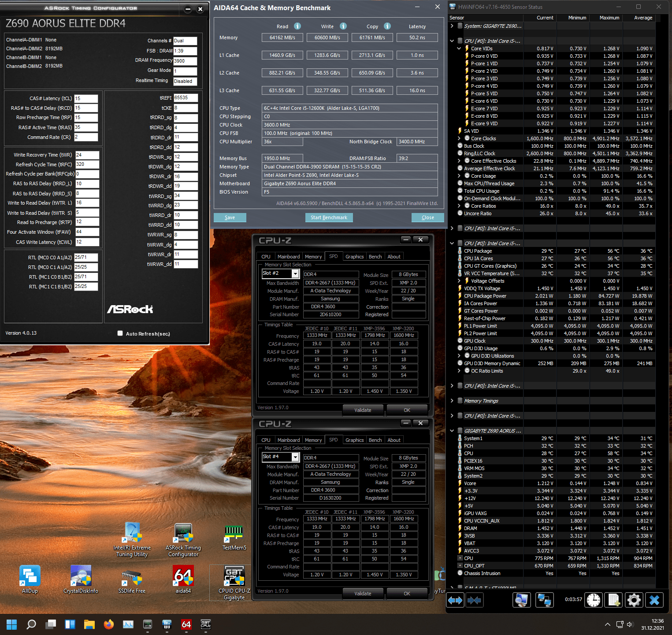Click OK in lower CPU-Z window

click(407, 594)
